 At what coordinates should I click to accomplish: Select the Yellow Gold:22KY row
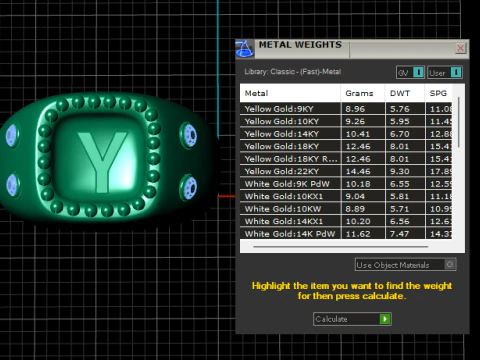(x=346, y=171)
